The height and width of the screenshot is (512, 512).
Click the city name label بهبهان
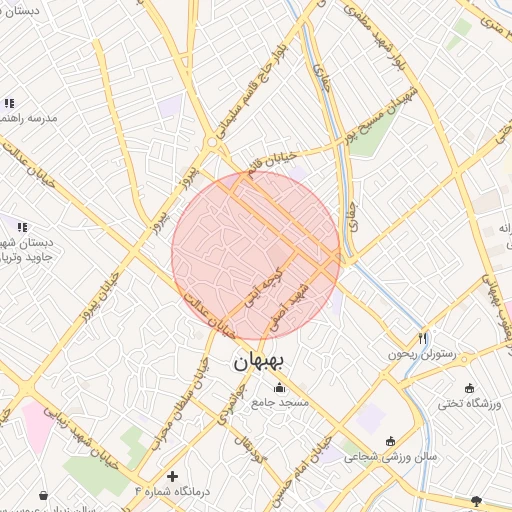tap(258, 362)
